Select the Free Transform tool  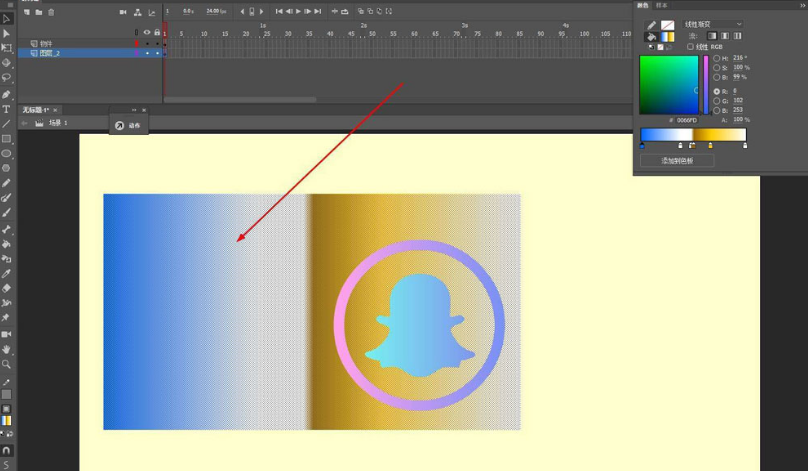click(6, 48)
